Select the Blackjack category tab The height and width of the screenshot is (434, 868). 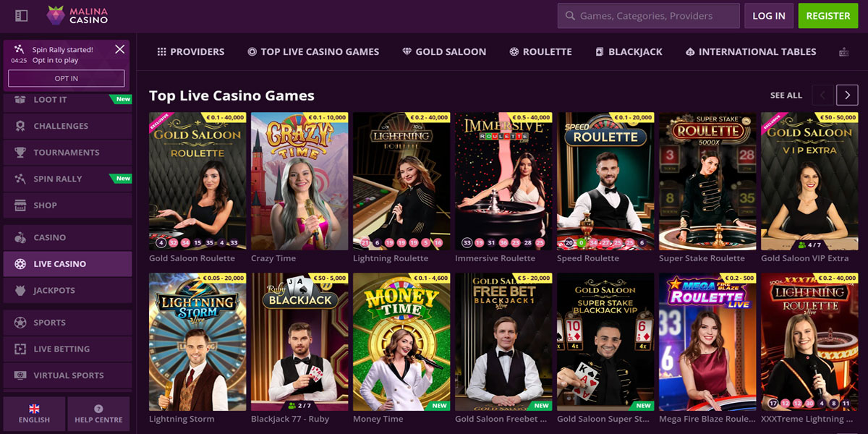click(629, 51)
